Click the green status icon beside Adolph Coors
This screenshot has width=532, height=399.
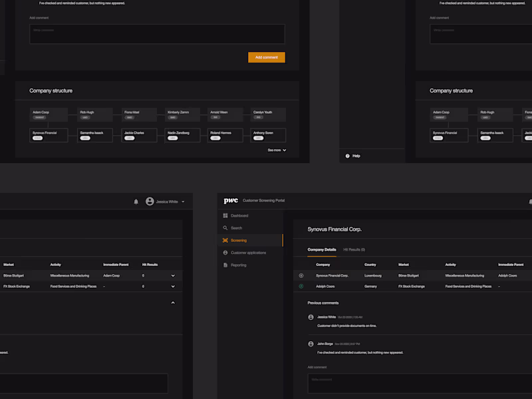point(301,287)
